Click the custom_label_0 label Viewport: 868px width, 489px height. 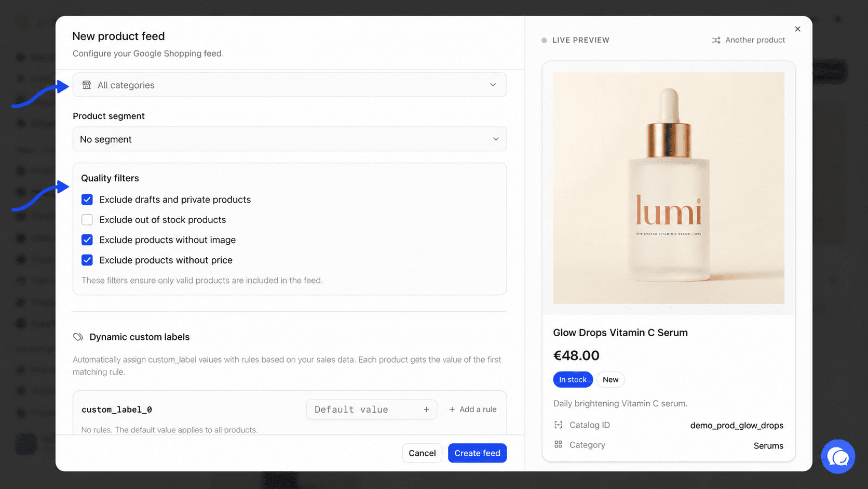(117, 409)
